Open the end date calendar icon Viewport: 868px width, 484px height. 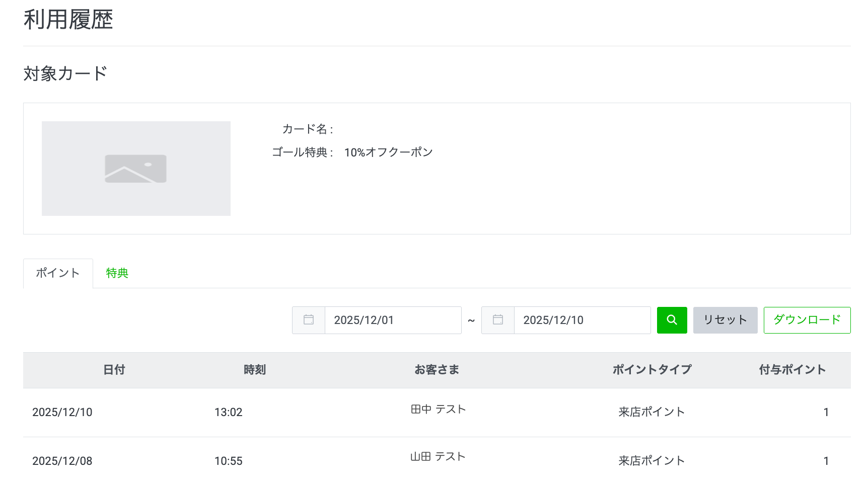498,320
